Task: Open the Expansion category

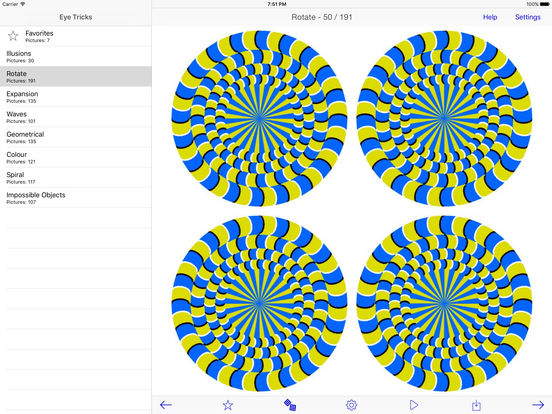Action: click(76, 97)
